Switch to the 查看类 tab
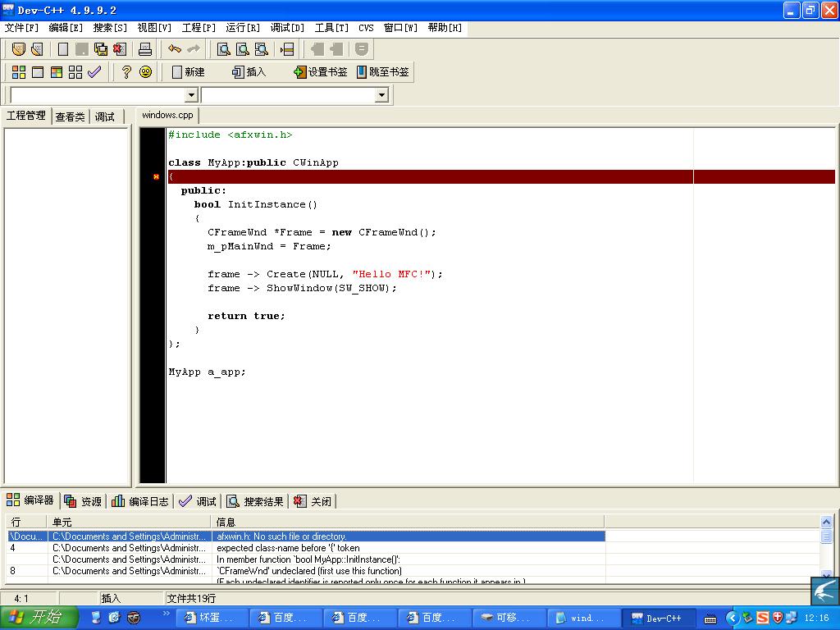 (70, 116)
